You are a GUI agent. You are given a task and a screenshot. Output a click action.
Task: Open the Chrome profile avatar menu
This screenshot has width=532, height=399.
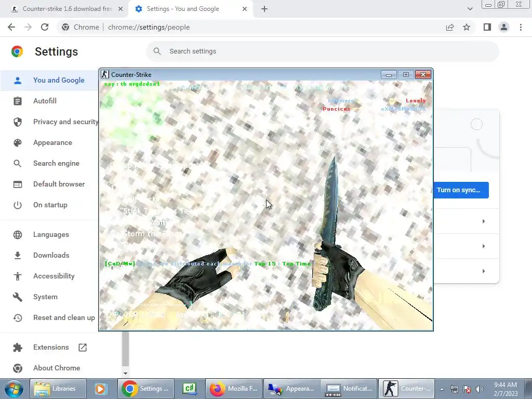pos(504,27)
